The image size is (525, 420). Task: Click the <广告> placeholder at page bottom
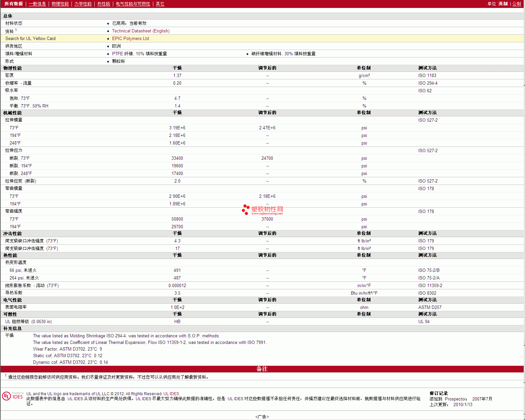click(262, 417)
